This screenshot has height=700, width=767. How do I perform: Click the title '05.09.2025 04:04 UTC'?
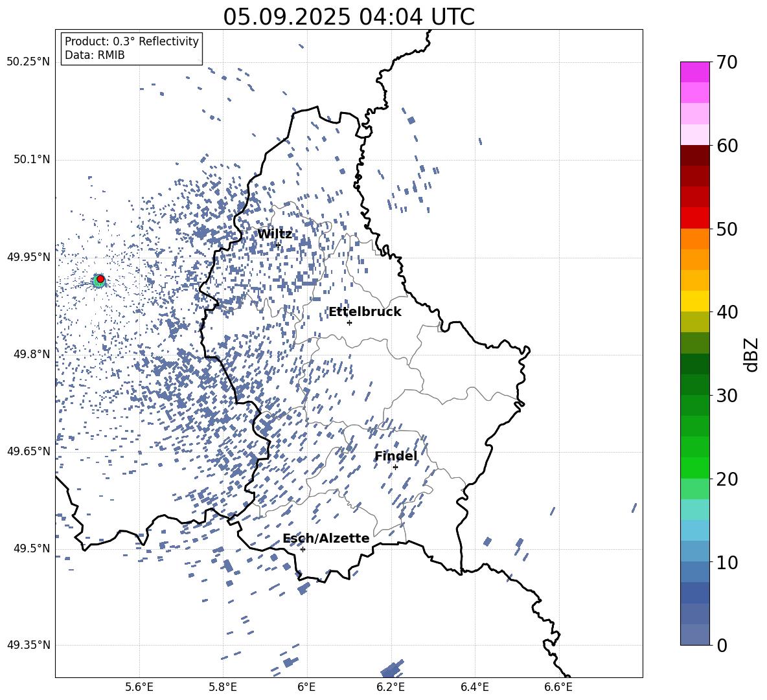(x=349, y=17)
